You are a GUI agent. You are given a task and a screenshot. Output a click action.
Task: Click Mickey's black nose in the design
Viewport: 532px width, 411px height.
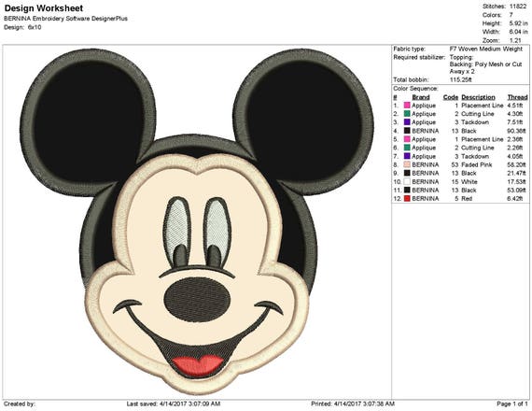tap(197, 300)
